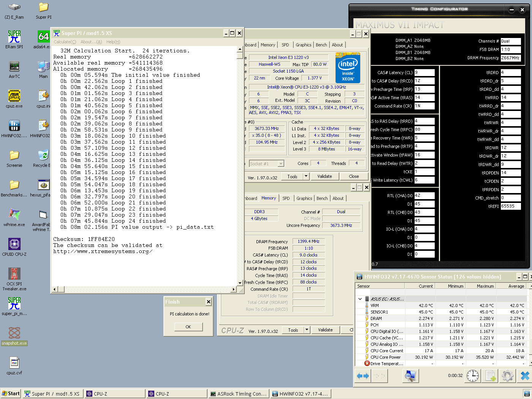Open Super PI Help menu
Viewport: 532px width, 399px height.
point(113,42)
